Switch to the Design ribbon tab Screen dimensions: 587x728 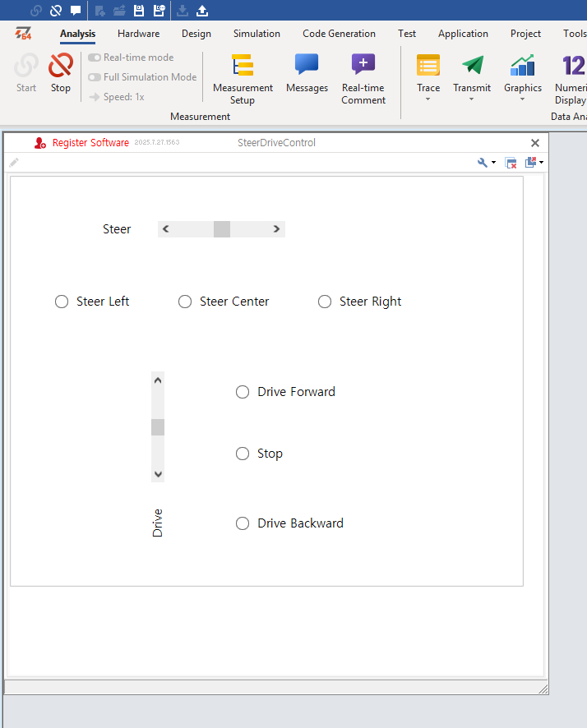tap(196, 34)
